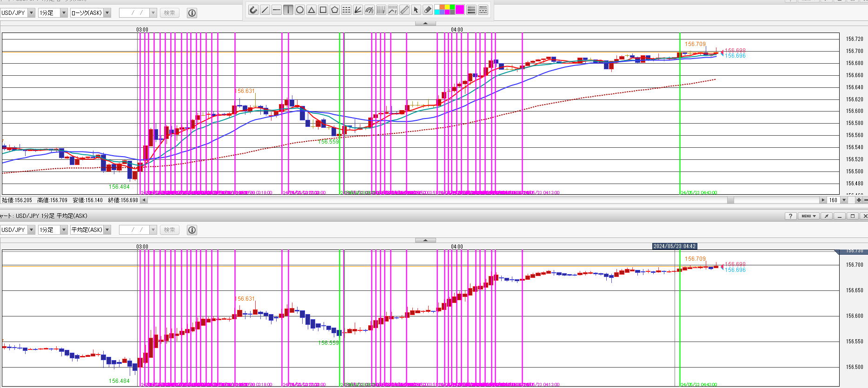Toggle the active vertical line tool
Image resolution: width=868 pixels, height=388 pixels.
tap(288, 10)
